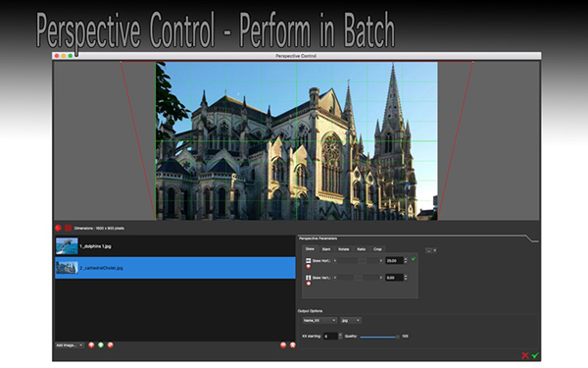
Task: Click the cathedral preview image
Action: click(x=296, y=140)
